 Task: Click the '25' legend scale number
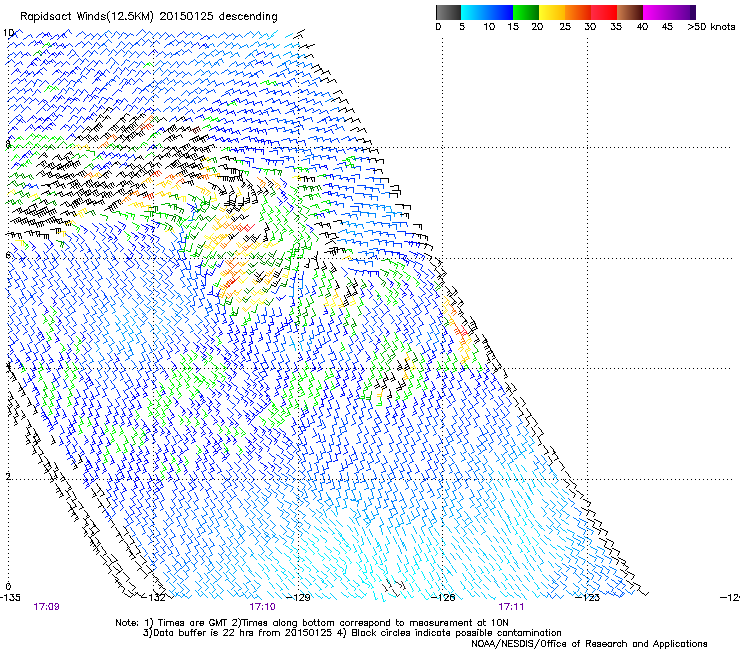565,27
